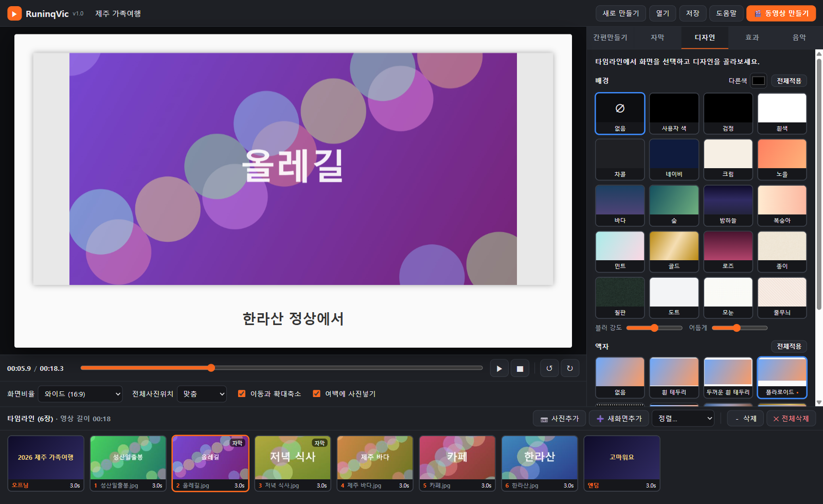823x504 pixels.
Task: Switch to the 효과 tab
Action: pos(752,38)
